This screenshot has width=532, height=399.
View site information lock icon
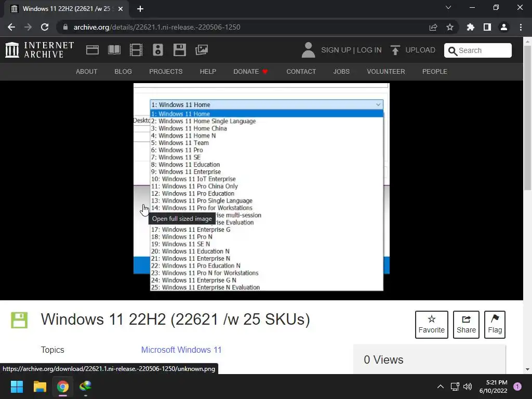tap(65, 27)
